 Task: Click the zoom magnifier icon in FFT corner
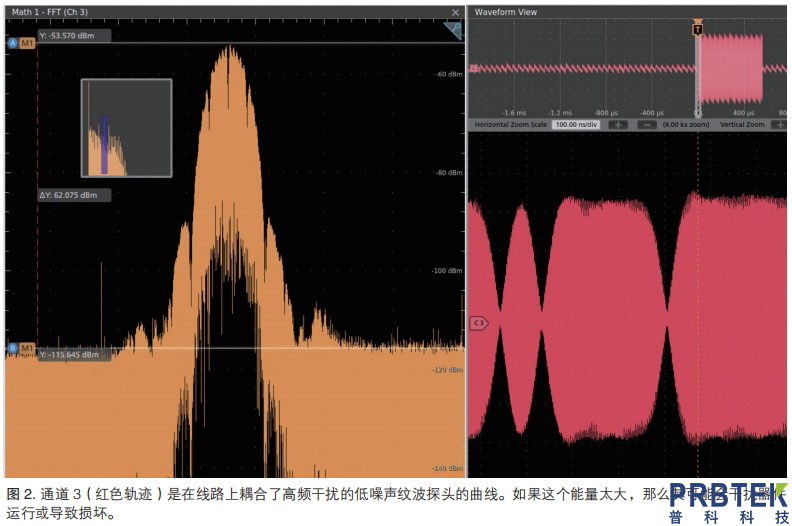[x=452, y=31]
